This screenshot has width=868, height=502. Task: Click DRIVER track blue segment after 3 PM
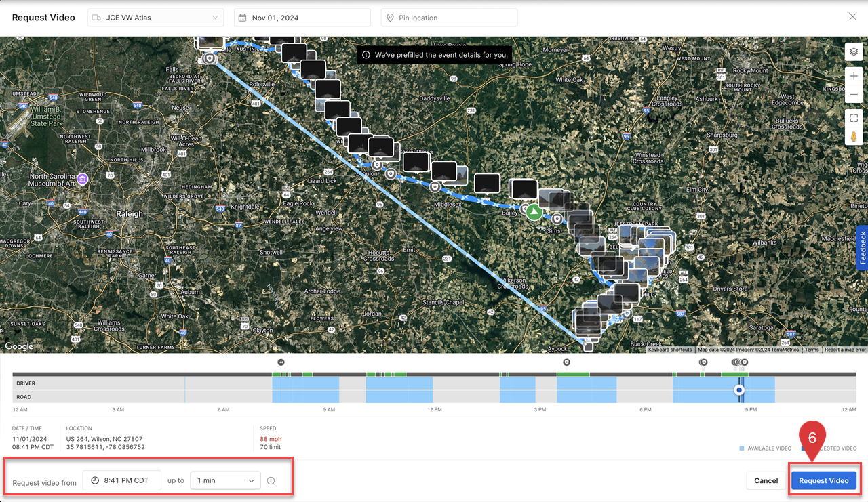587,383
